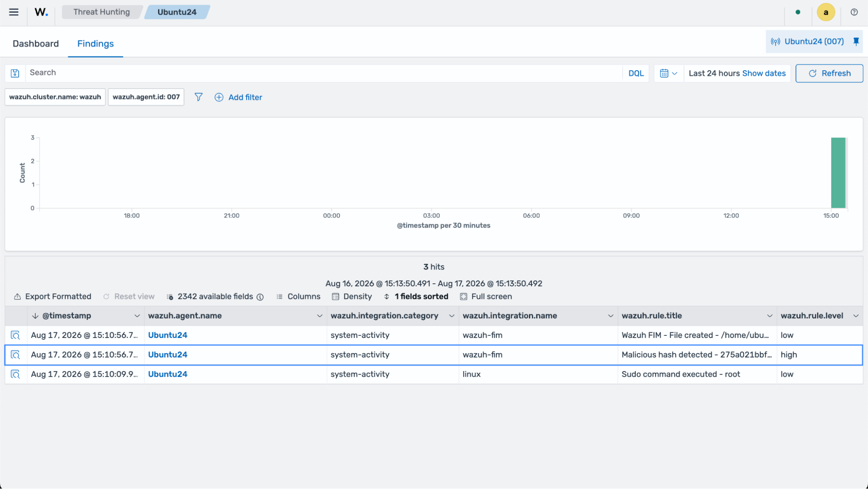Click 'Last 24 hours' time range text
Screen dimensions: 868x489
click(714, 73)
